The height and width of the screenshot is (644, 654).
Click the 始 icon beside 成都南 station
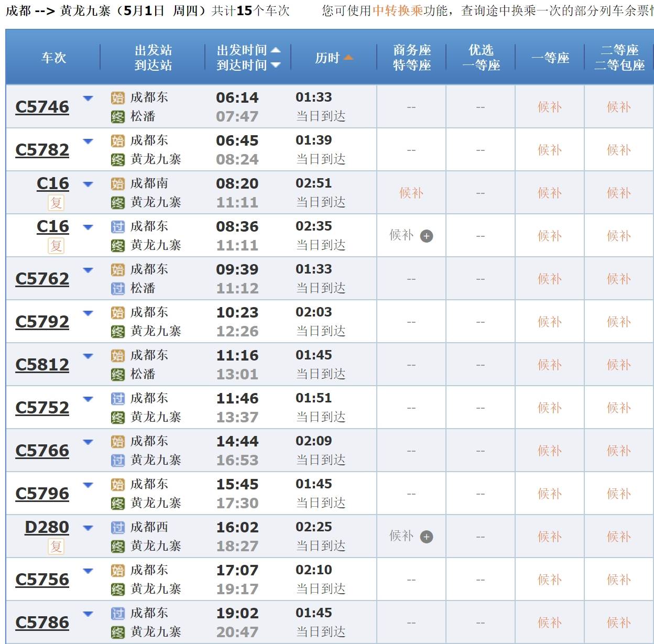click(118, 184)
